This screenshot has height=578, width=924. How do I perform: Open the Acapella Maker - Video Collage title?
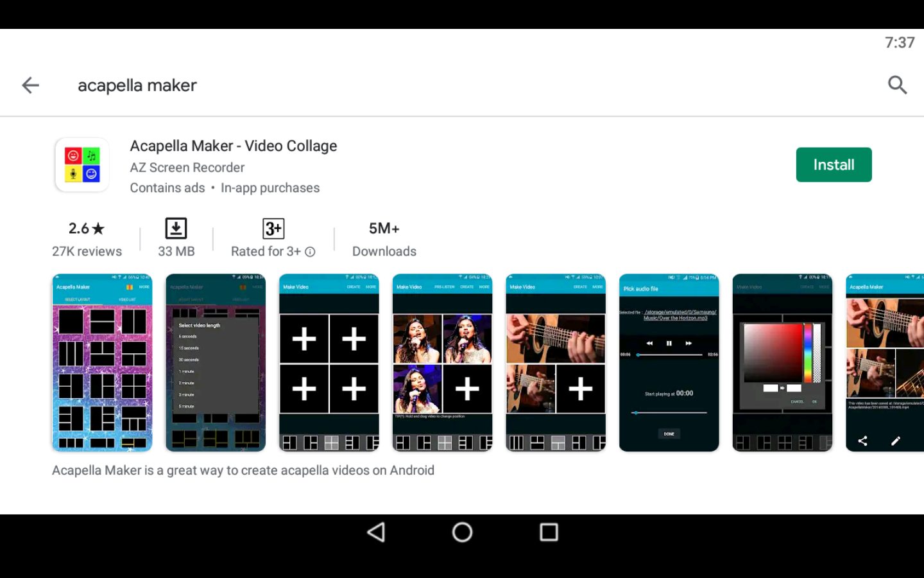(234, 146)
